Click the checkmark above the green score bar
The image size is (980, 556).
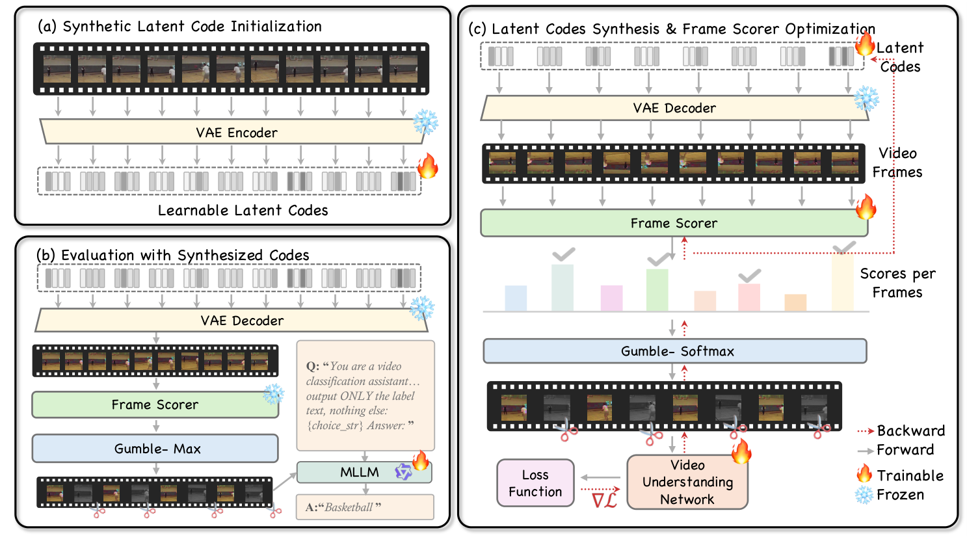[659, 259]
